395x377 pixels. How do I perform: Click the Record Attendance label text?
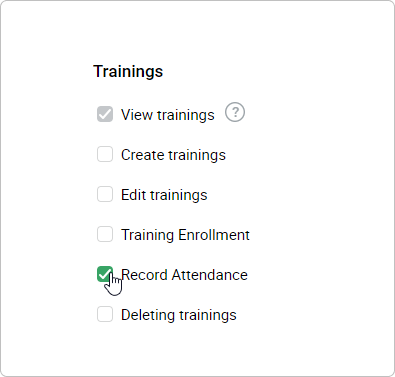(x=184, y=275)
